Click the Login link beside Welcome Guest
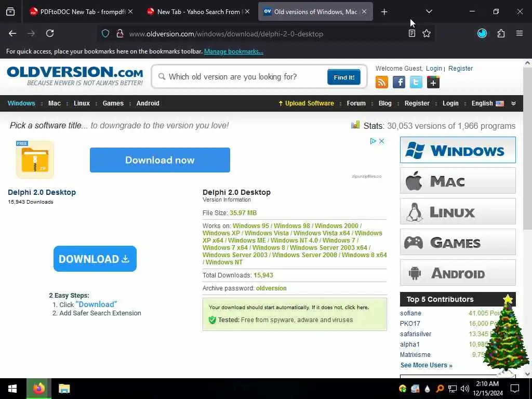This screenshot has width=532, height=399. click(x=434, y=68)
